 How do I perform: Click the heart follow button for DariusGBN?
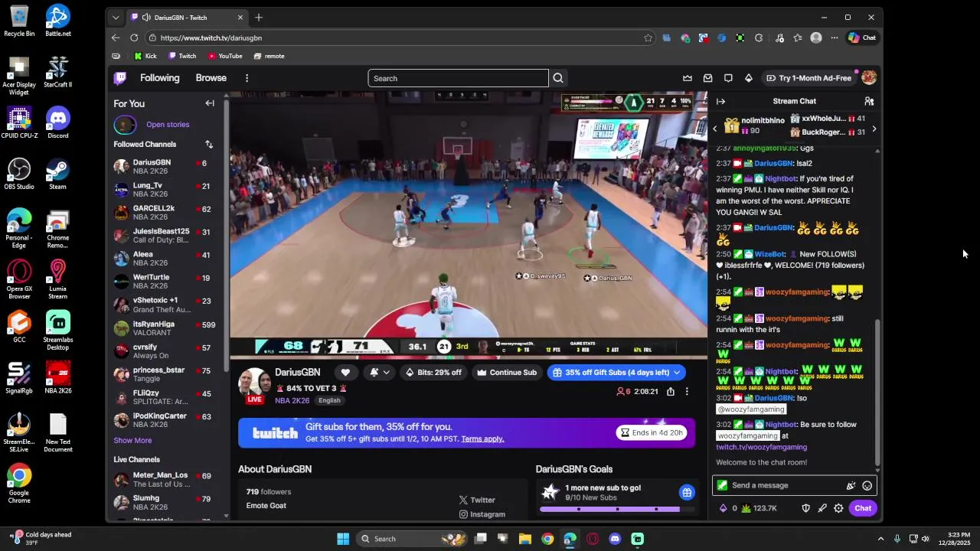(345, 373)
